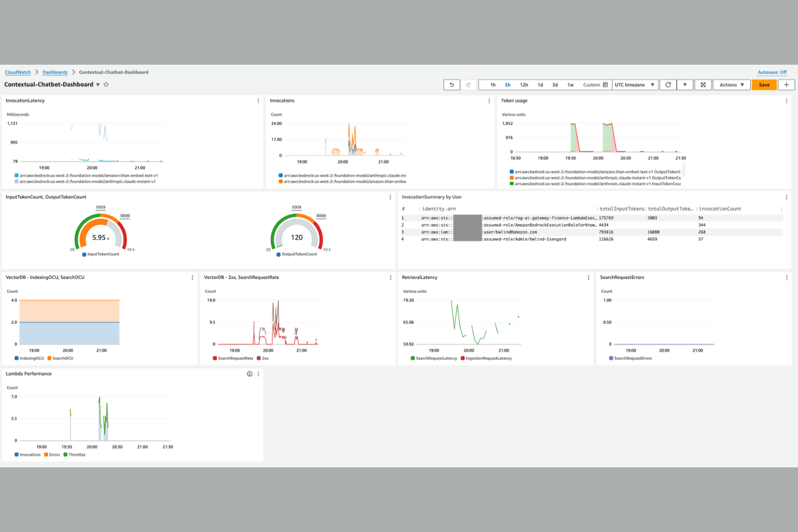The image size is (798, 532).
Task: Select the 12h time range
Action: tap(524, 85)
